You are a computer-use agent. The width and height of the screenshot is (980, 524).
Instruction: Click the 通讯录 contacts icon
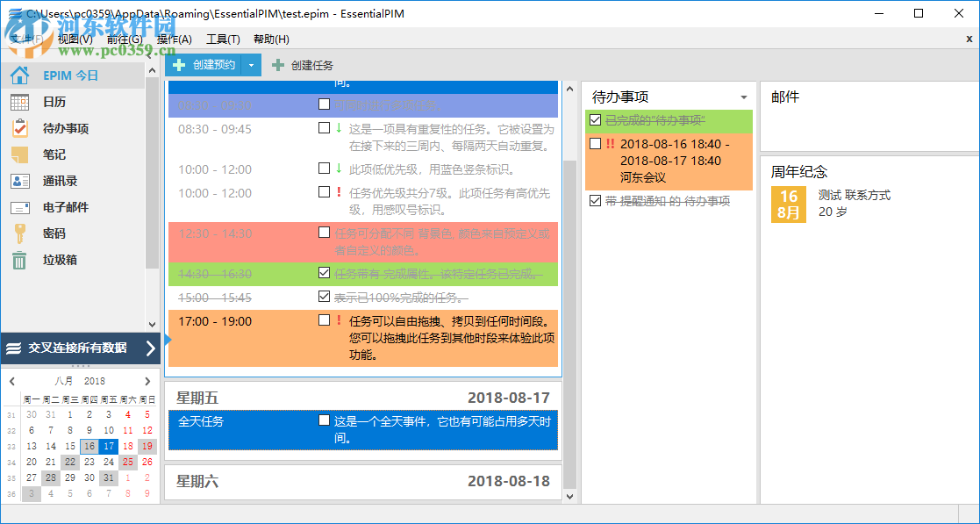click(18, 181)
